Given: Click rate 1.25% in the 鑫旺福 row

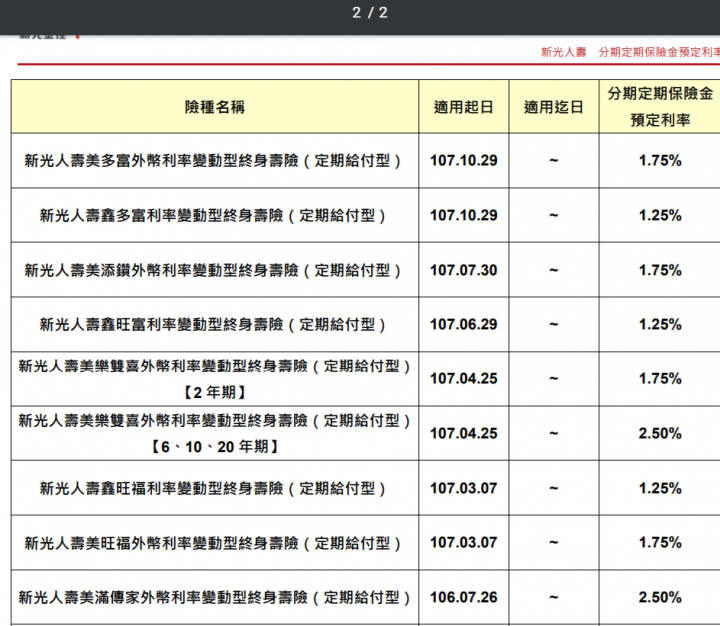Looking at the screenshot, I should (660, 488).
